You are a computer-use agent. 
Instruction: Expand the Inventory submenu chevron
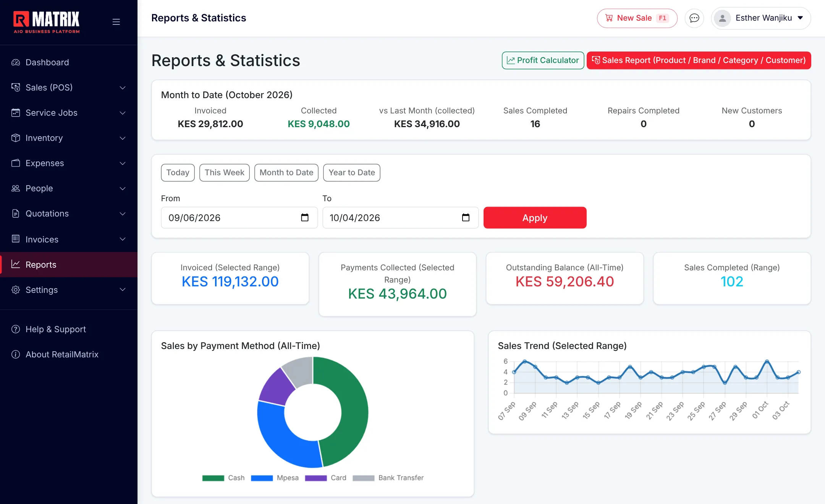click(123, 138)
